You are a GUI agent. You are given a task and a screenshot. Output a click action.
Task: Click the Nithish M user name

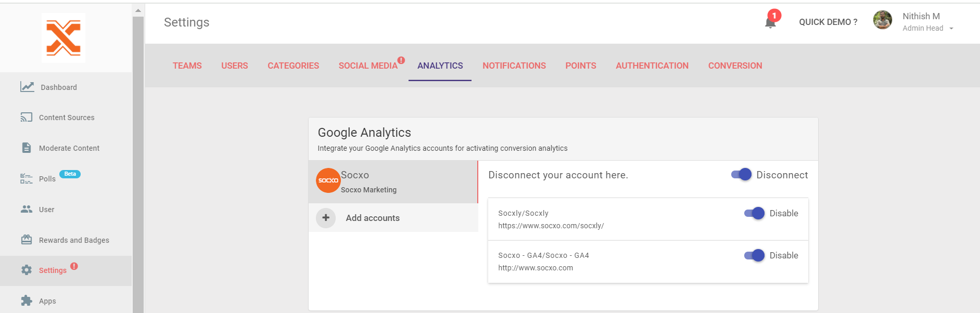pyautogui.click(x=921, y=16)
